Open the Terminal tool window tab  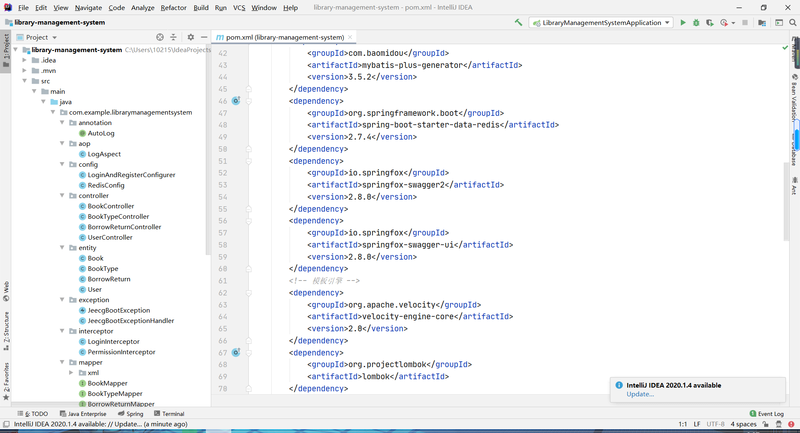pos(169,414)
